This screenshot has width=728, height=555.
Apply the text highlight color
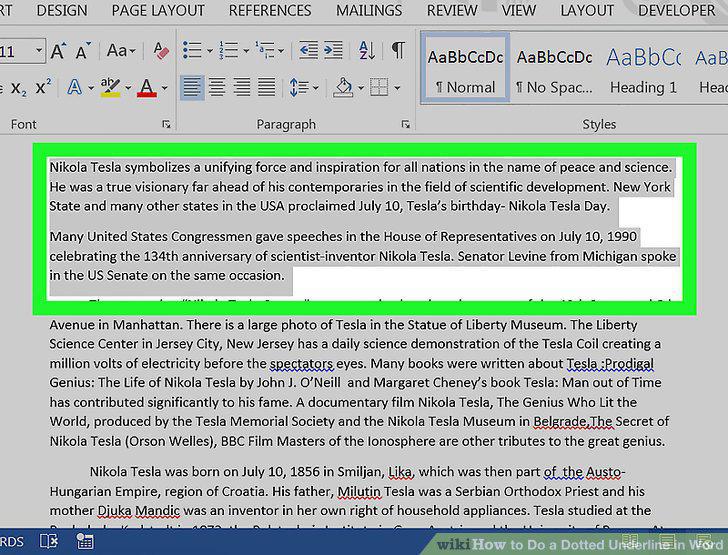click(x=110, y=87)
